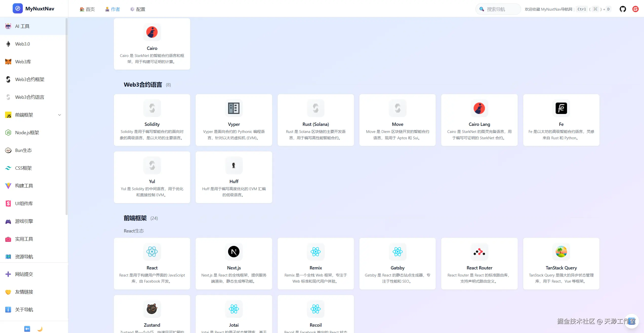Image resolution: width=644 pixels, height=333 pixels.
Task: Select the CSS框架 Tailwind icon in sidebar
Action: coord(8,168)
